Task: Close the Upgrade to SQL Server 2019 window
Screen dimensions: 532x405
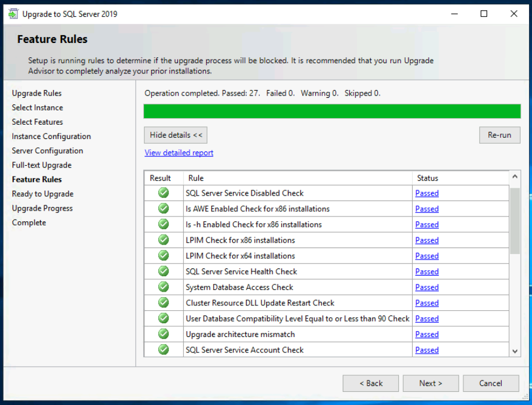Action: [513, 14]
